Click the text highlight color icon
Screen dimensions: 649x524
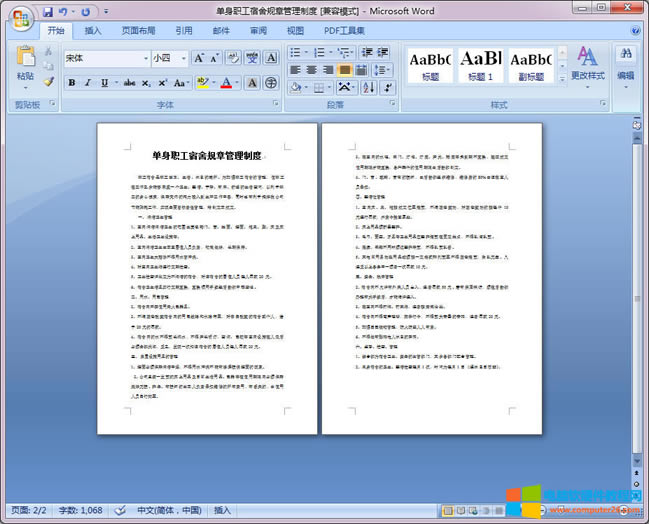coord(203,82)
